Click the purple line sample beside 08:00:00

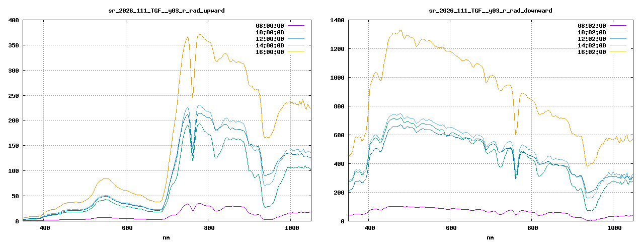point(296,26)
